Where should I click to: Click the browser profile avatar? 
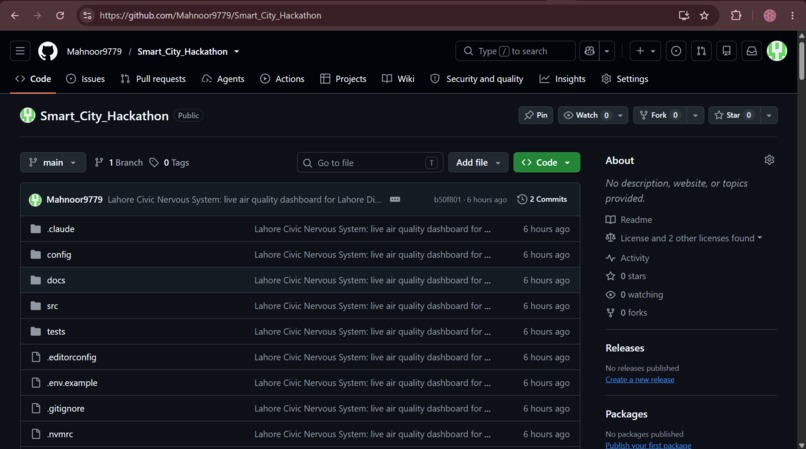[x=770, y=15]
